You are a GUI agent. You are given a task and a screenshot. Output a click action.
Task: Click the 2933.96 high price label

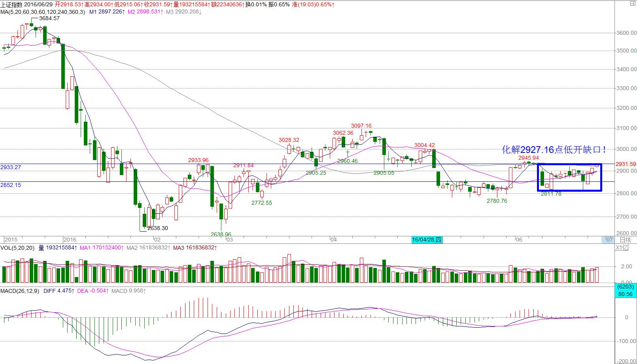(198, 160)
